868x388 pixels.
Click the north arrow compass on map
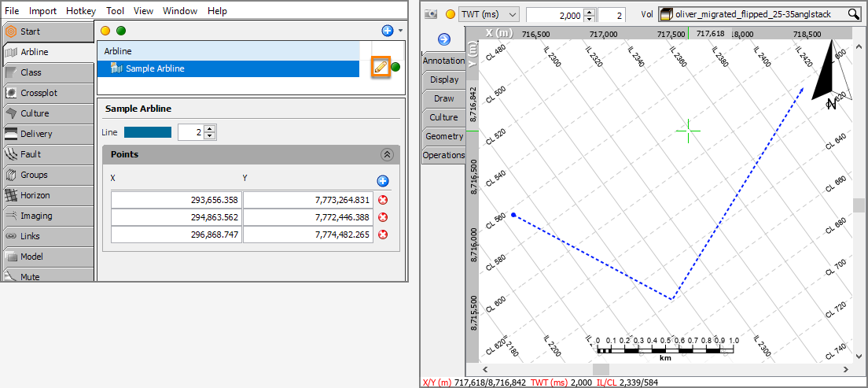830,73
